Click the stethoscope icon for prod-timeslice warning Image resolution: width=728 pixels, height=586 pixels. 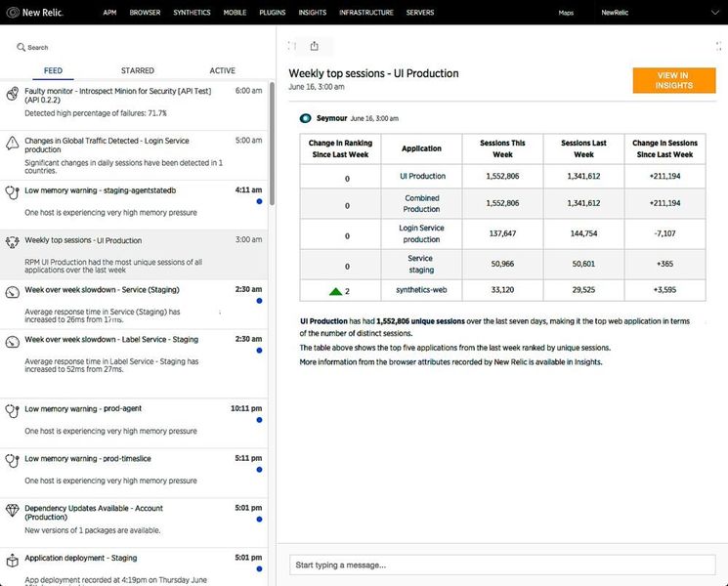[x=12, y=460]
